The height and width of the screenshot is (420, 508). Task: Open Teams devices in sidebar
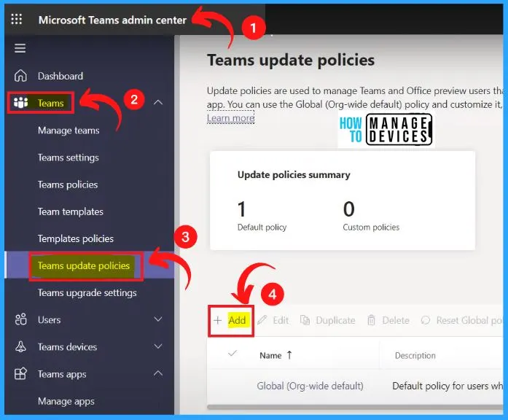click(x=67, y=347)
